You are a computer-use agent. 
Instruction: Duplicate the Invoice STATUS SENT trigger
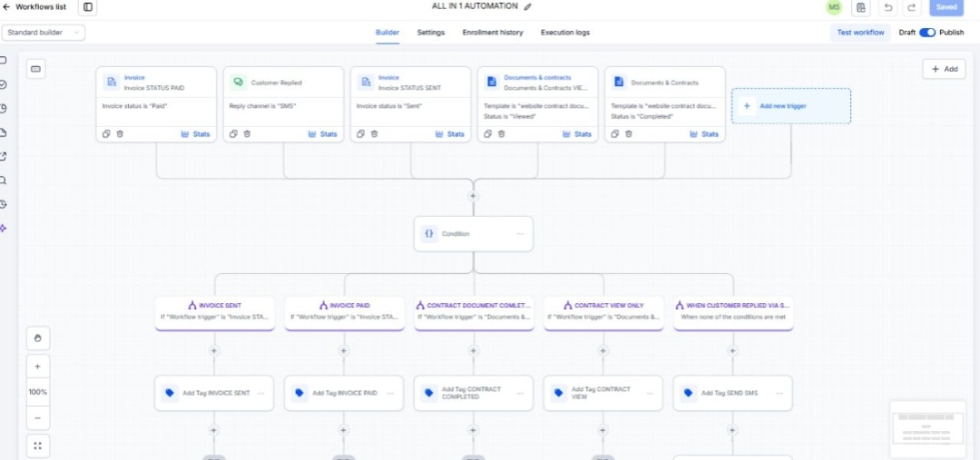[x=361, y=133]
